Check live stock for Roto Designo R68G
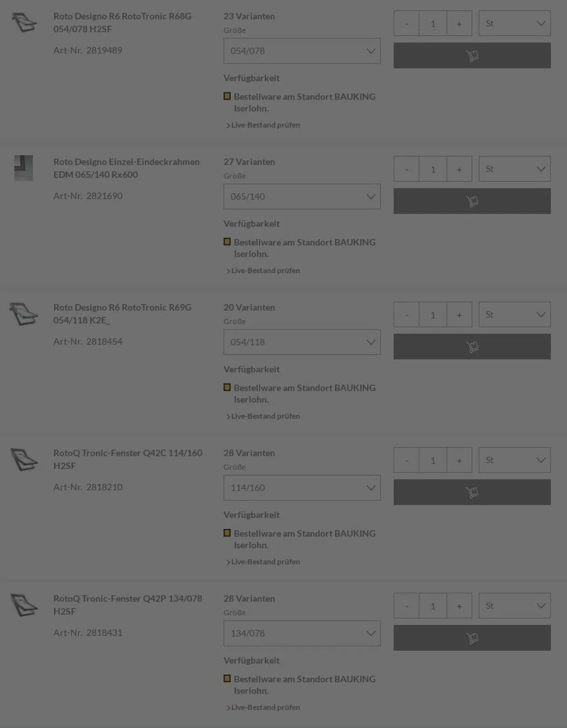Screen dimensions: 567x728 [265, 125]
